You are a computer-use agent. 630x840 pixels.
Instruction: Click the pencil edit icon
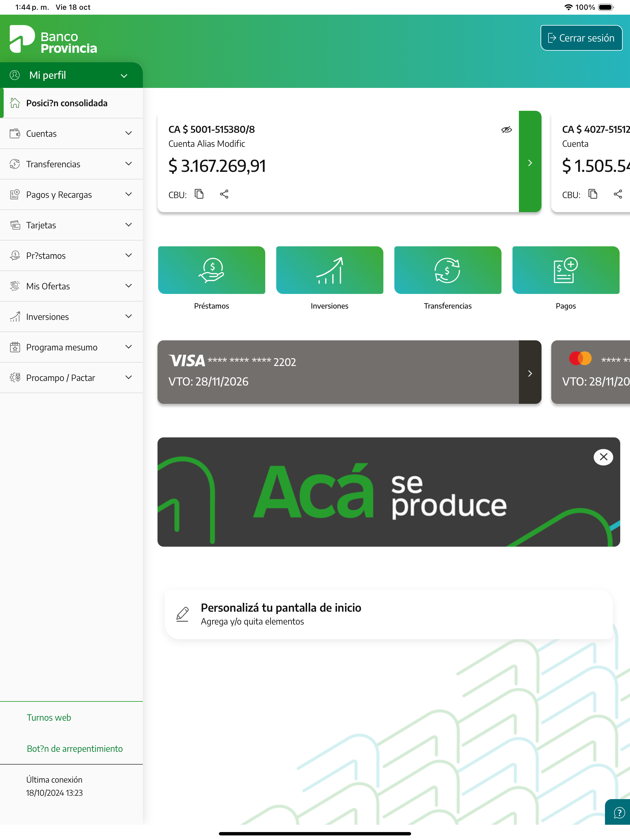pyautogui.click(x=182, y=614)
